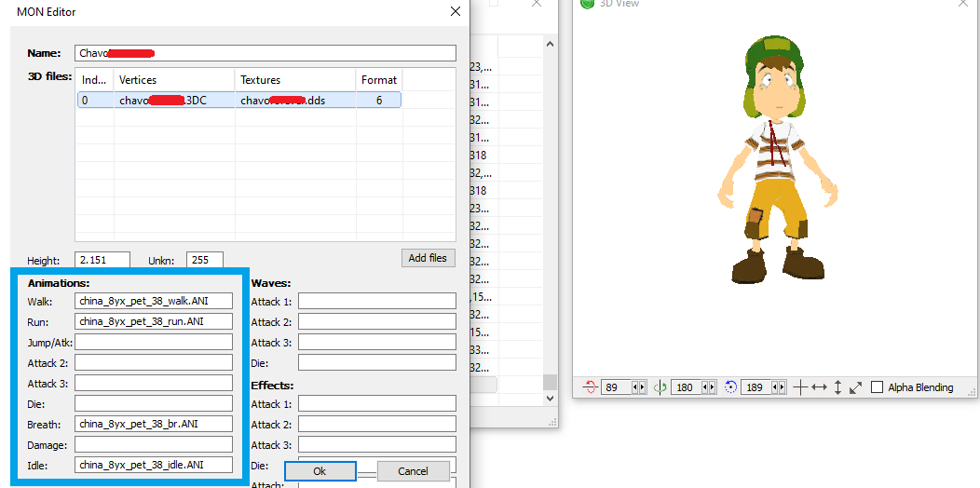This screenshot has width=980, height=488.
Task: Click the Effects Attack 1 field
Action: [x=377, y=403]
